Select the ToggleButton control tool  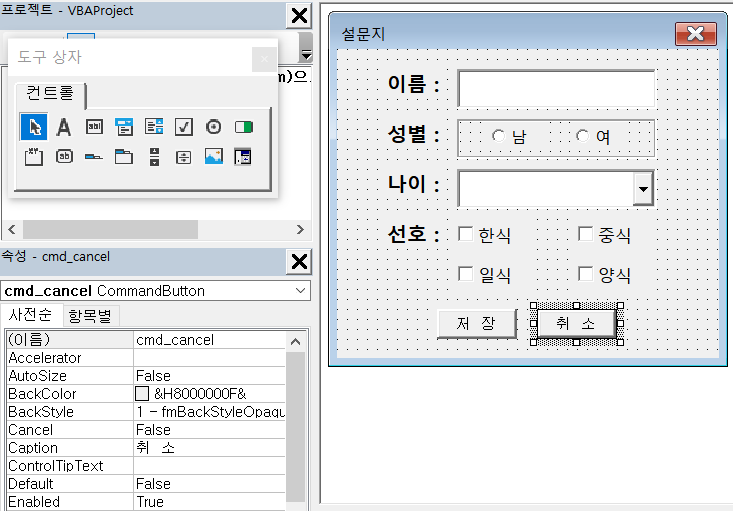click(x=244, y=127)
